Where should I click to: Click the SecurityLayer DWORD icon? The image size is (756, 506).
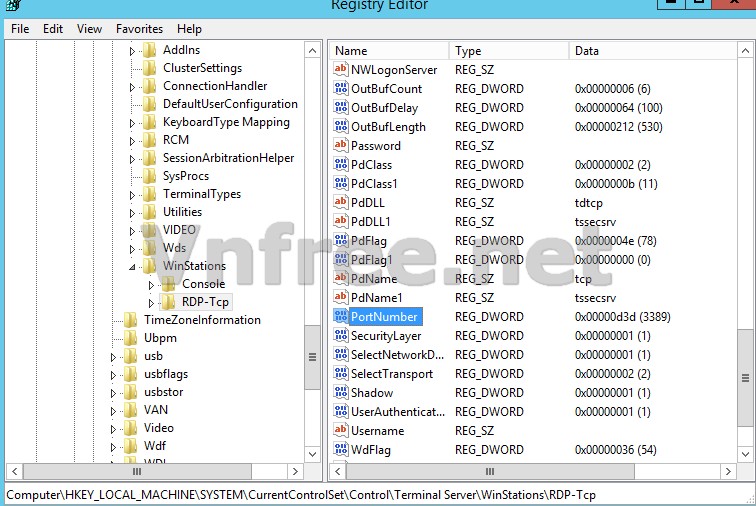[340, 335]
